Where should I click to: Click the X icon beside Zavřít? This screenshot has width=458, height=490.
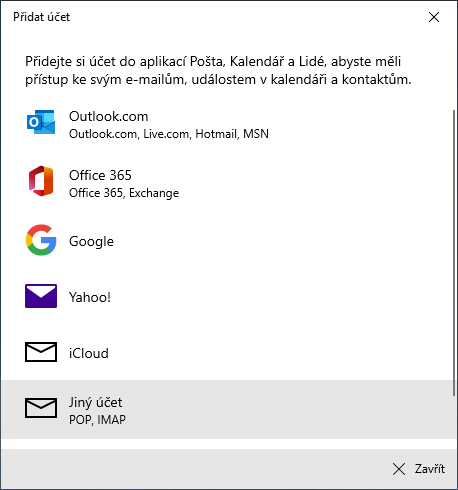point(399,469)
